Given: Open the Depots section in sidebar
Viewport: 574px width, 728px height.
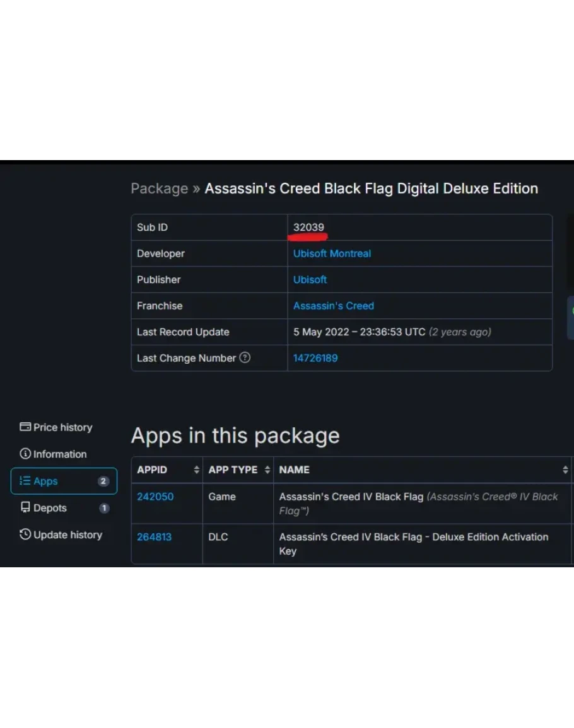Looking at the screenshot, I should 50,508.
